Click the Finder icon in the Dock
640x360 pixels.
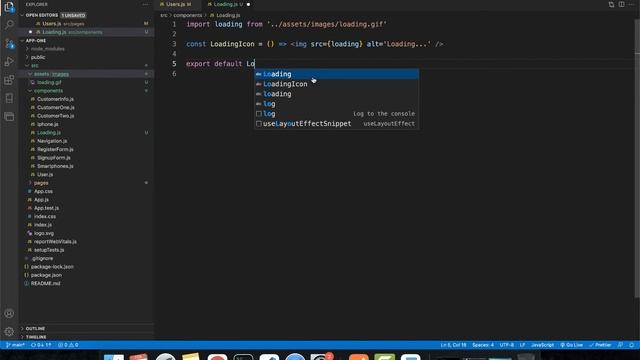113,357
